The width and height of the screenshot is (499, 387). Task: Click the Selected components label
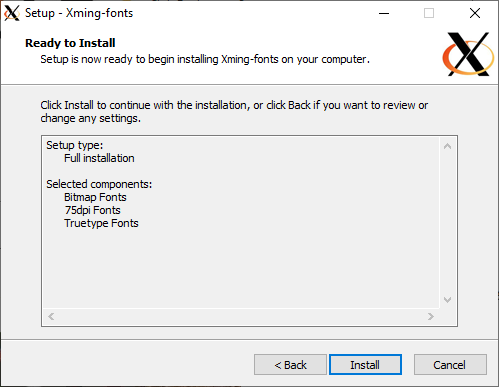[x=99, y=184]
